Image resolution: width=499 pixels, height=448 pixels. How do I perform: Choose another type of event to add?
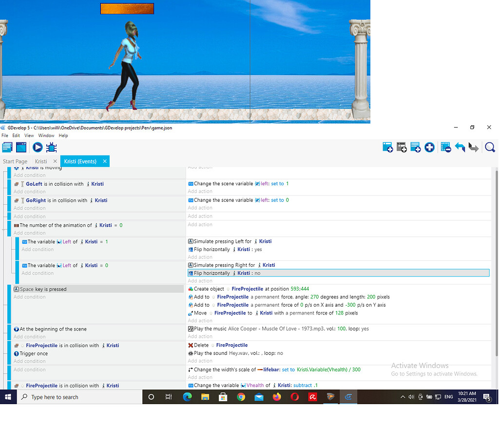pos(429,147)
